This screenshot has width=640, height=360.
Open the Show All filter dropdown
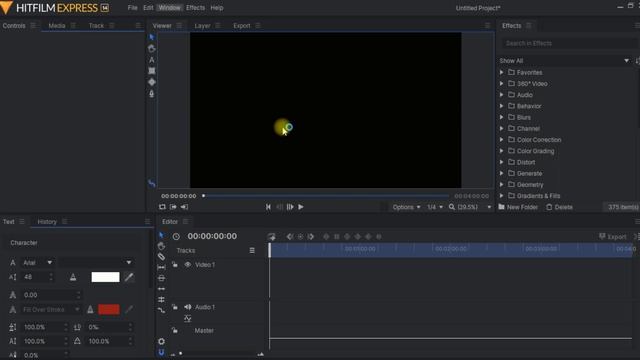564,61
